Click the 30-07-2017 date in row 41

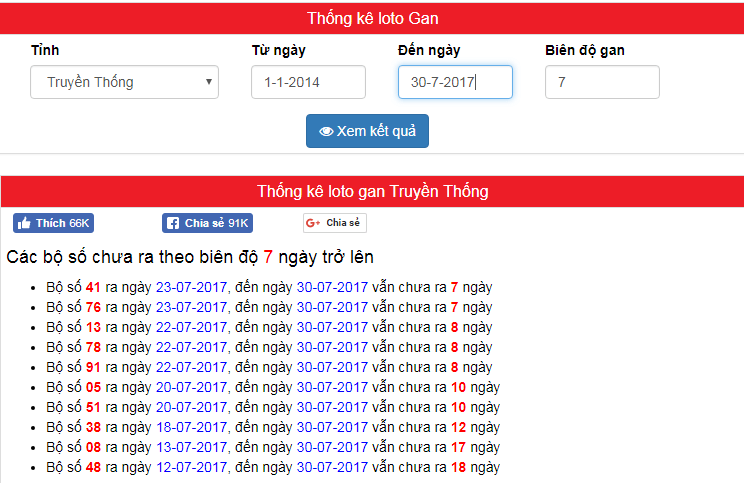pos(332,287)
